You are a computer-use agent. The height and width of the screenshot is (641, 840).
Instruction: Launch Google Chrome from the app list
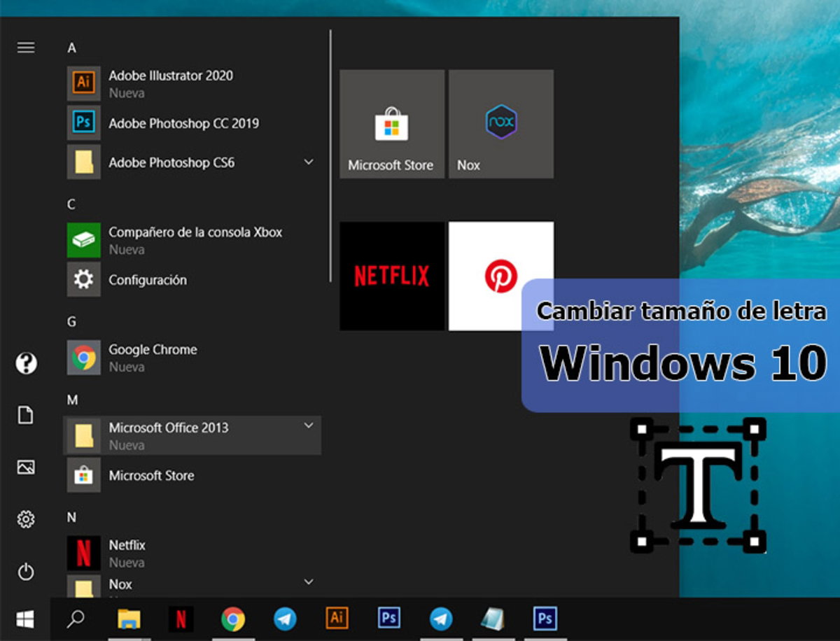pos(192,358)
